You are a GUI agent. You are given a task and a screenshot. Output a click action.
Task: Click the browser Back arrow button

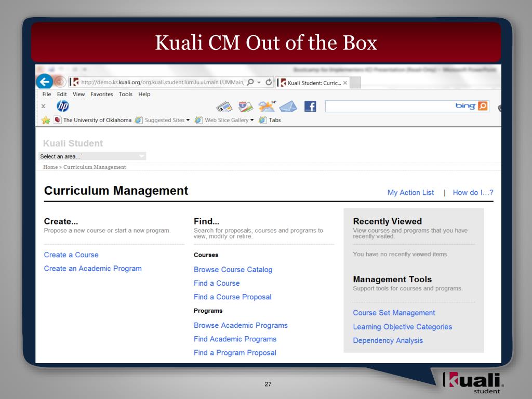pos(45,82)
